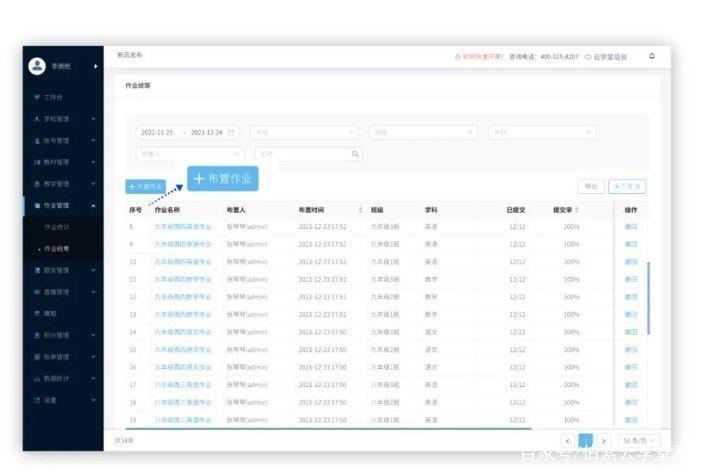Click the 作业管理 folder icon
The width and height of the screenshot is (720, 473).
pyautogui.click(x=37, y=206)
